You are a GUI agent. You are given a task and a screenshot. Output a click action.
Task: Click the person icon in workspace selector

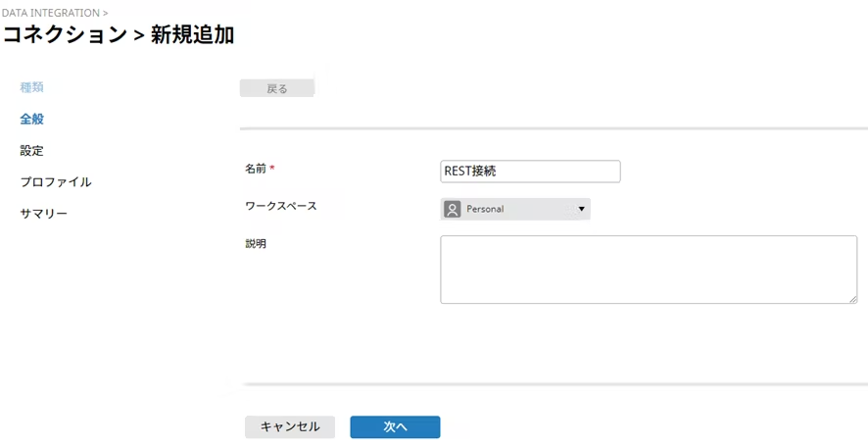click(x=452, y=209)
